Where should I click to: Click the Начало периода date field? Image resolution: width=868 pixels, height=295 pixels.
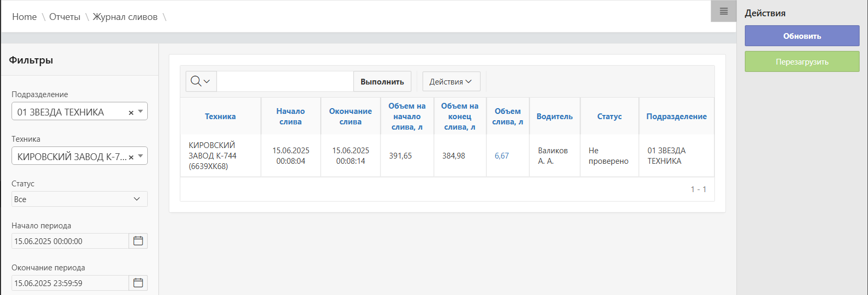(70, 241)
